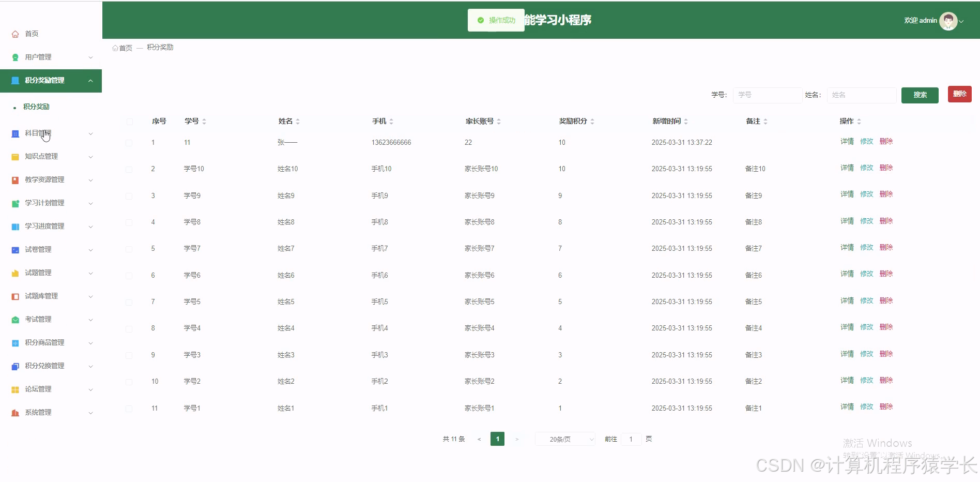
Task: Open 详情 link on the first table row
Action: (847, 141)
